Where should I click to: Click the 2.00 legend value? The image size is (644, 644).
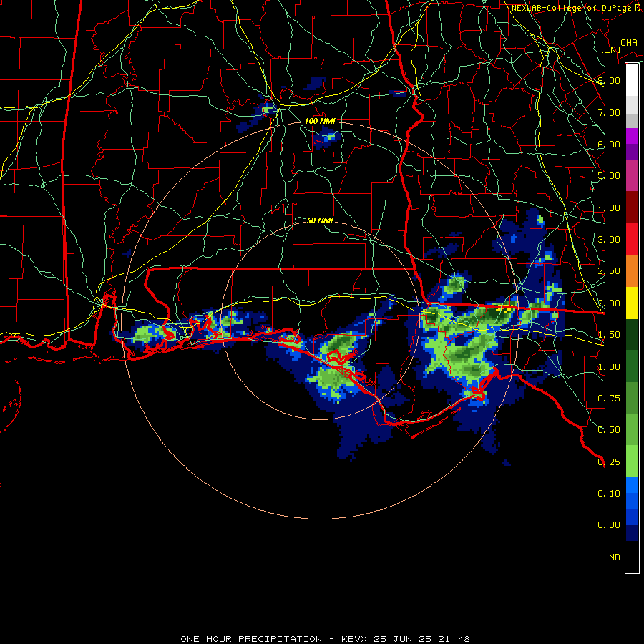(609, 303)
